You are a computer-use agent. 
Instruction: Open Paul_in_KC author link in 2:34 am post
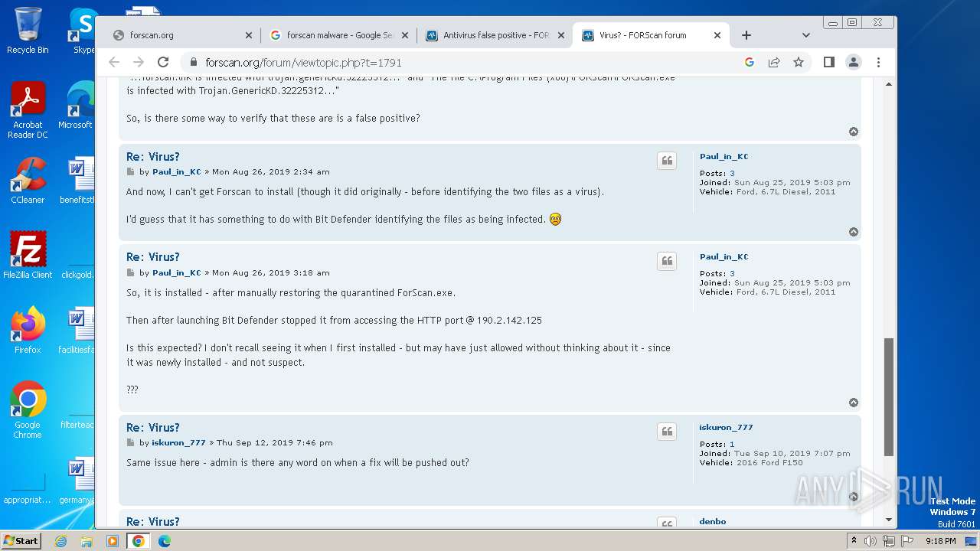(x=177, y=172)
